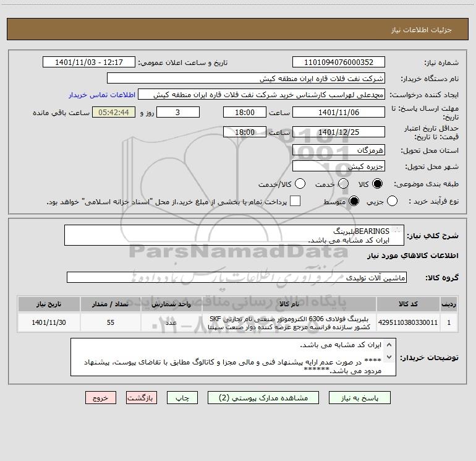Choose the جزیی purchase type radio
The image size is (476, 461).
click(392, 201)
